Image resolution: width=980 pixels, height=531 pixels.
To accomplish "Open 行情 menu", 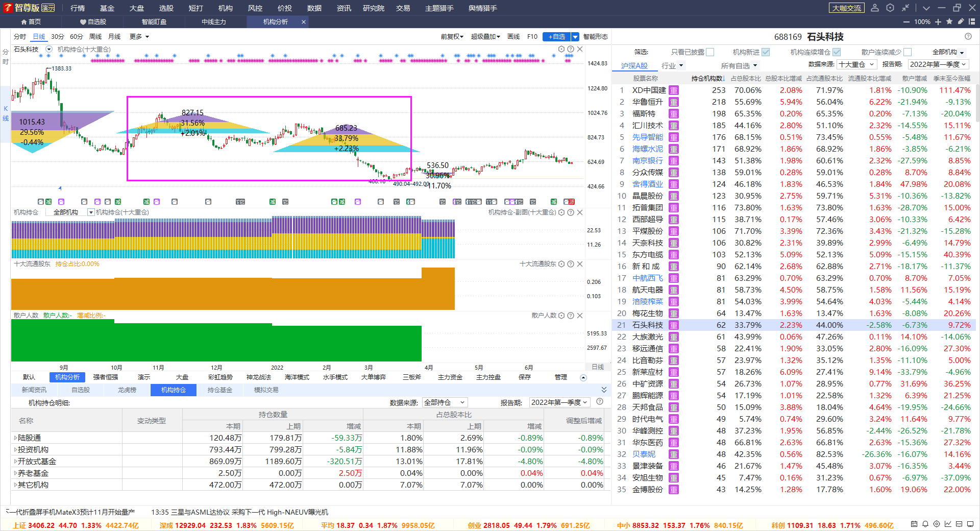I will 78,8.
